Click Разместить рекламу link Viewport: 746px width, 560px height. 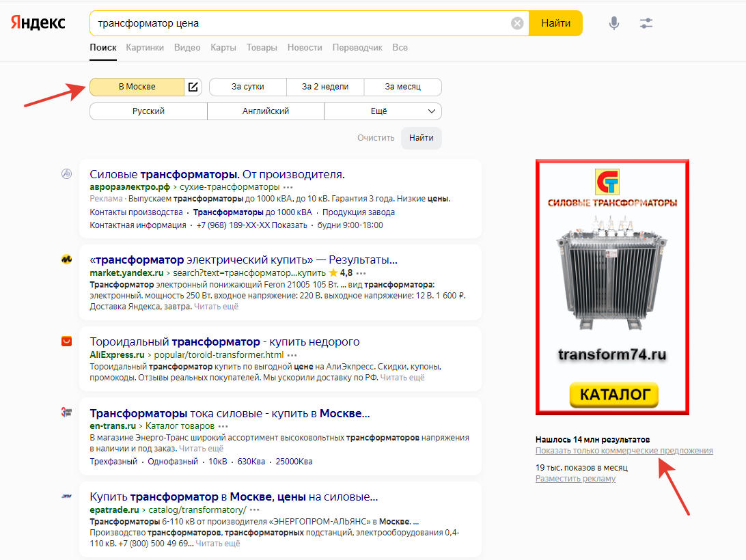576,479
